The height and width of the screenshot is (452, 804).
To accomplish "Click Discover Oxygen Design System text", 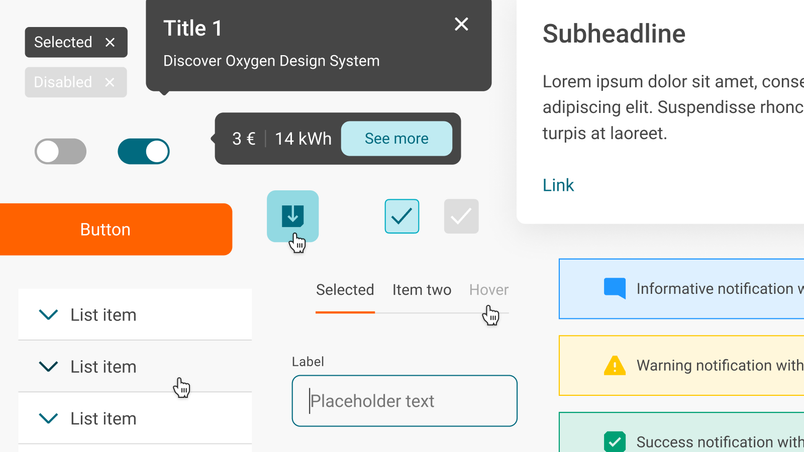I will click(271, 61).
